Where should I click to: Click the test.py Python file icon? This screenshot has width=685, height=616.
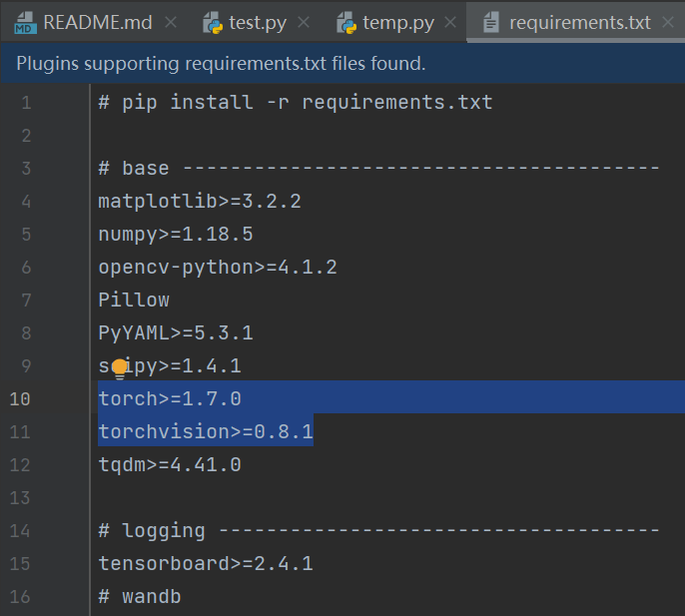(213, 23)
